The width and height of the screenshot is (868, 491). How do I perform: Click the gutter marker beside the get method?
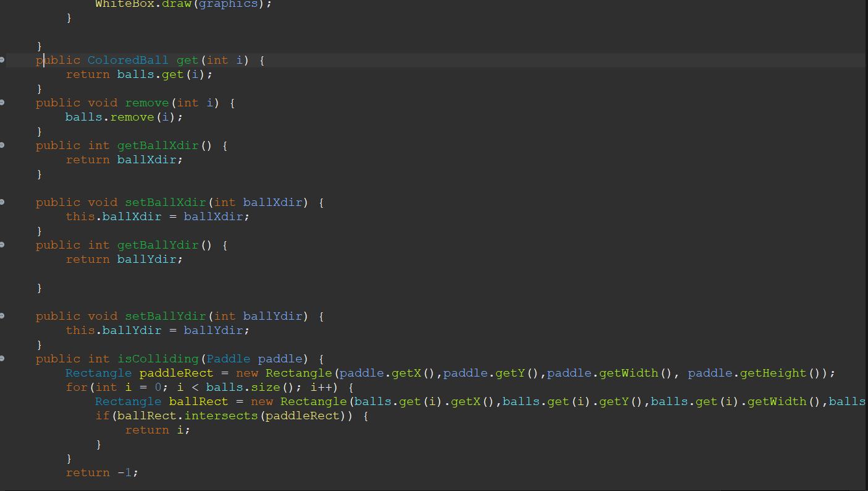(3, 60)
